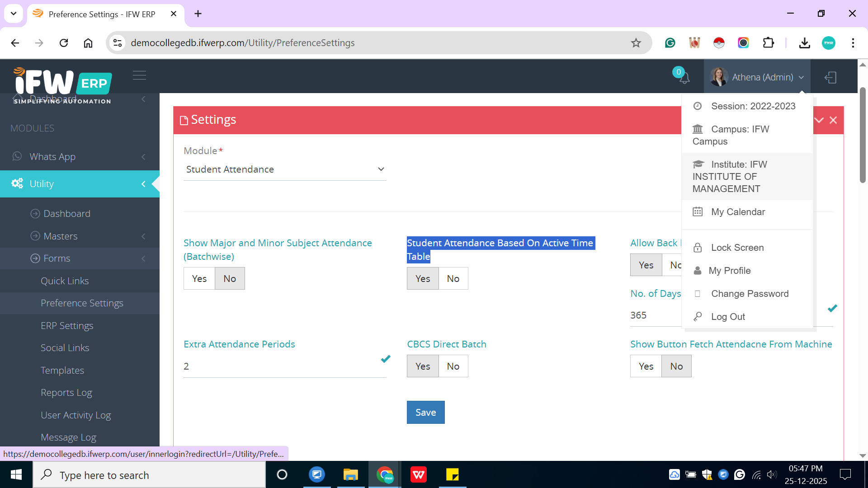Image resolution: width=868 pixels, height=488 pixels.
Task: Open ERP Settings in the sidebar
Action: [x=67, y=326]
